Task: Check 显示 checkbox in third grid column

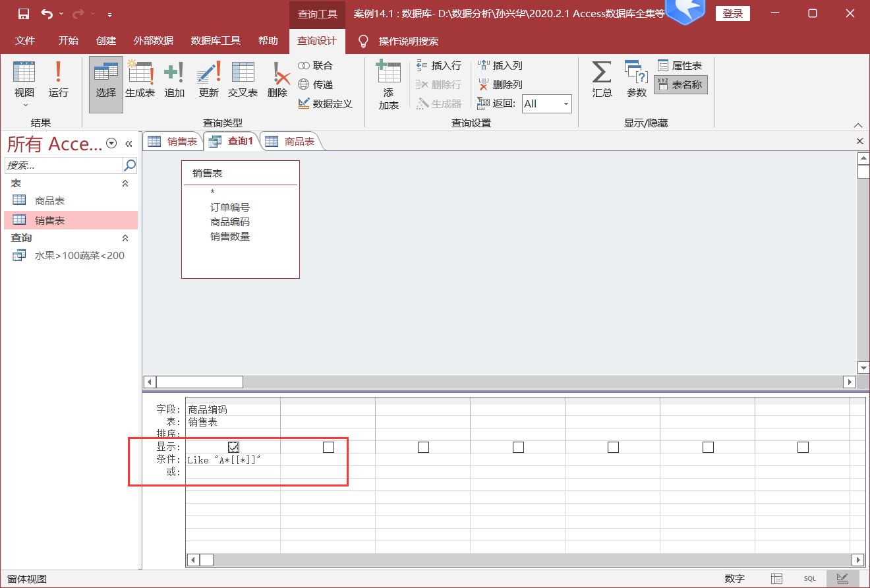Action: [423, 448]
